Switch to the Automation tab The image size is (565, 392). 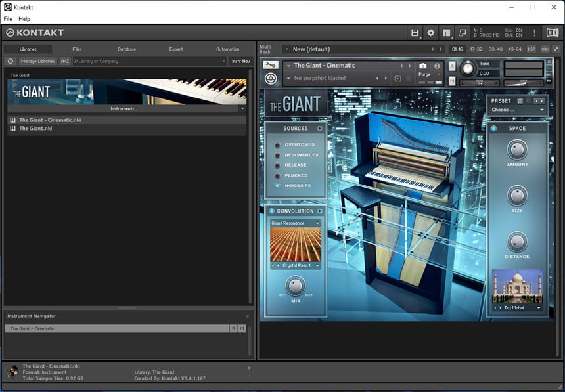point(228,49)
